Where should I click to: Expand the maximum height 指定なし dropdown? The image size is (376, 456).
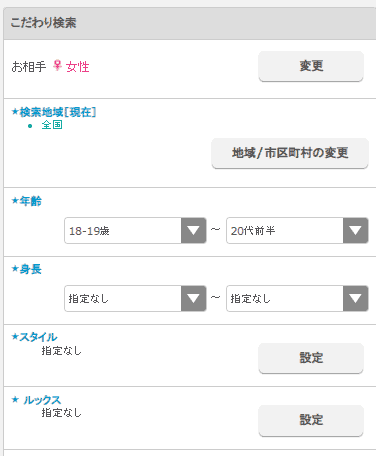coord(297,298)
